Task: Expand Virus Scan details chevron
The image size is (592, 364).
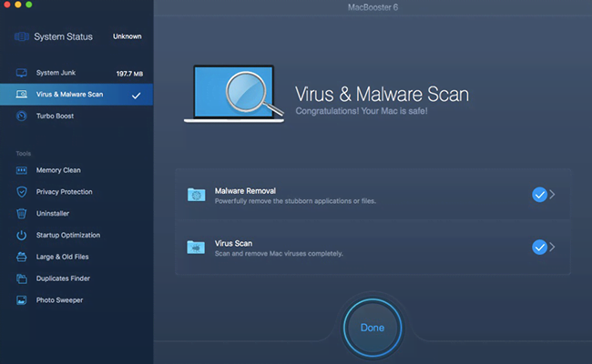Action: (x=552, y=248)
